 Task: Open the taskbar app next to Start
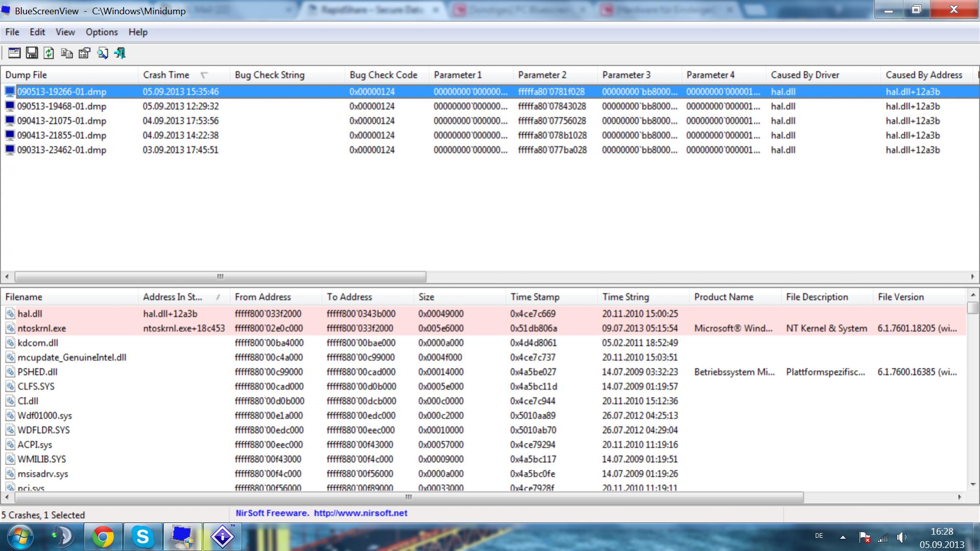click(x=63, y=537)
